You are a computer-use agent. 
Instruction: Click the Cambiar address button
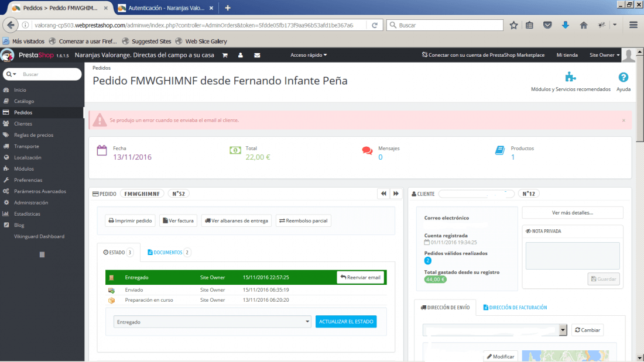point(587,330)
